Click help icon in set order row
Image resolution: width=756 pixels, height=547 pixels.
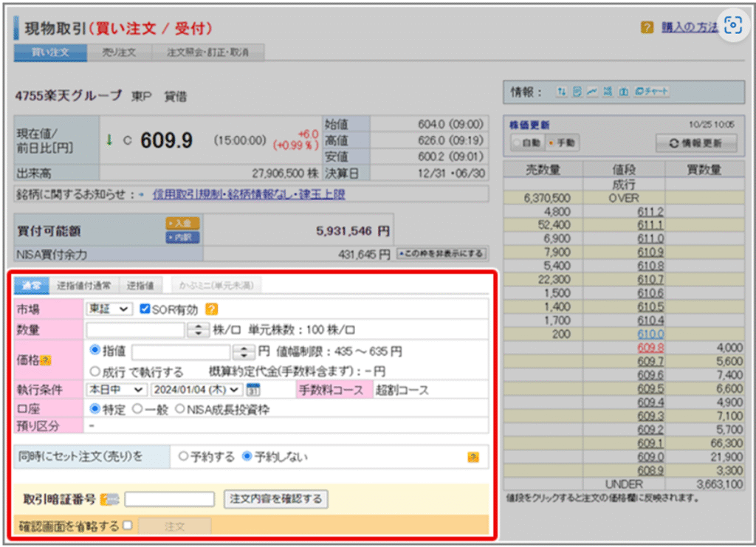(473, 458)
